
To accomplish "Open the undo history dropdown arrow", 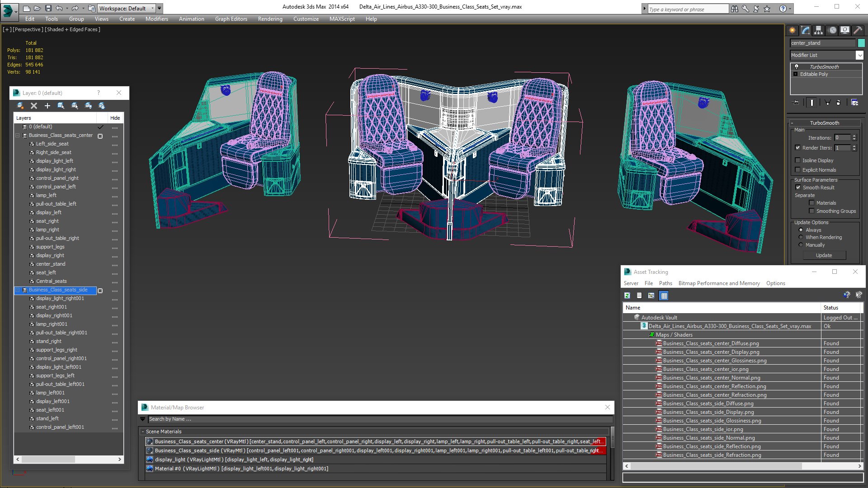I will pos(66,8).
